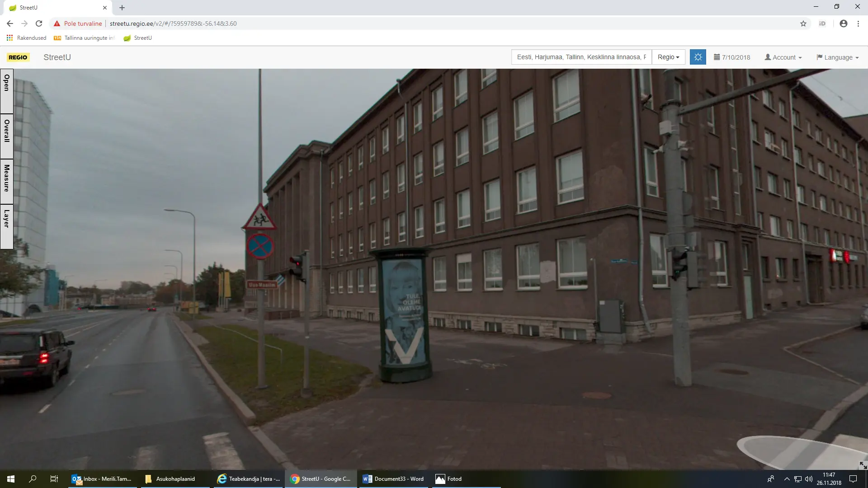Toggle the brightness sun icon button
868x488 pixels.
click(698, 57)
